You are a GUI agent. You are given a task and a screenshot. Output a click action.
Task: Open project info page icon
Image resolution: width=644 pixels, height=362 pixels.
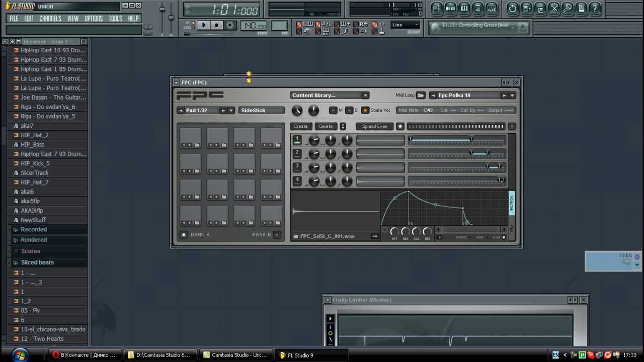coord(581,8)
